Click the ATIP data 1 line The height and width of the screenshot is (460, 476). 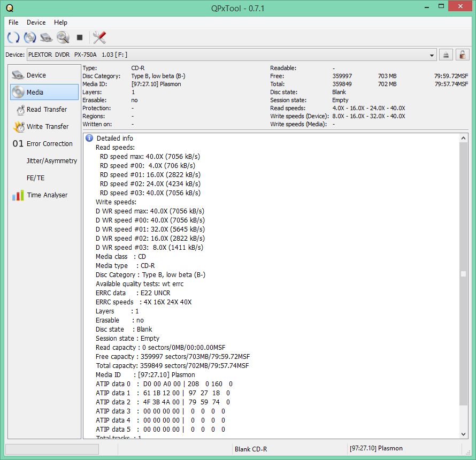tap(163, 393)
